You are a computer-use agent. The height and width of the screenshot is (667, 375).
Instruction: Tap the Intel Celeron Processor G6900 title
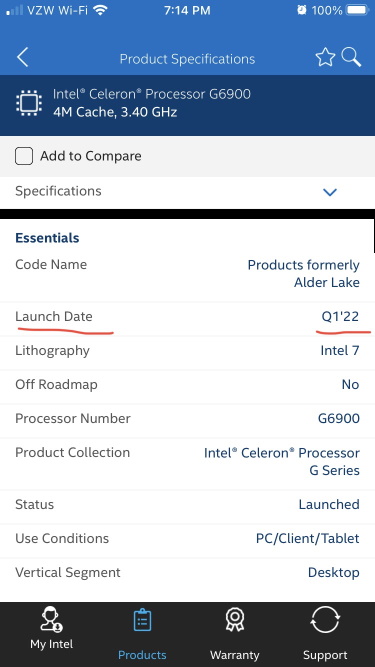coord(152,94)
